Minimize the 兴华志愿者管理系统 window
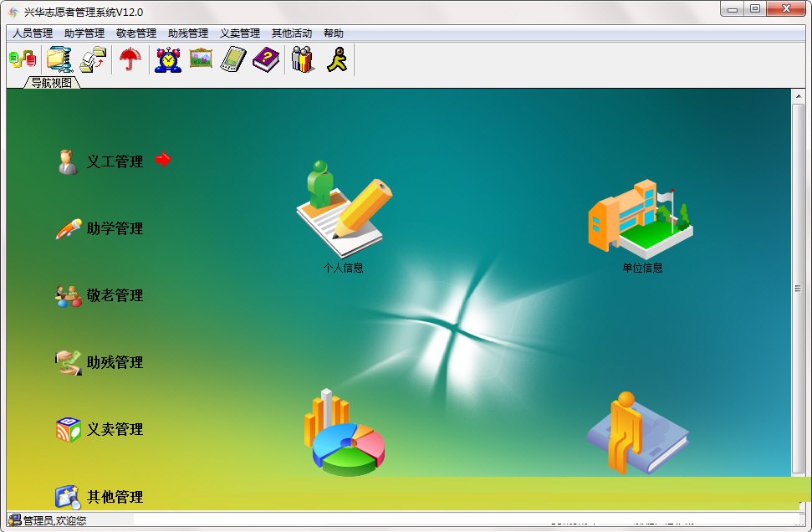This screenshot has height=532, width=812. click(x=733, y=9)
